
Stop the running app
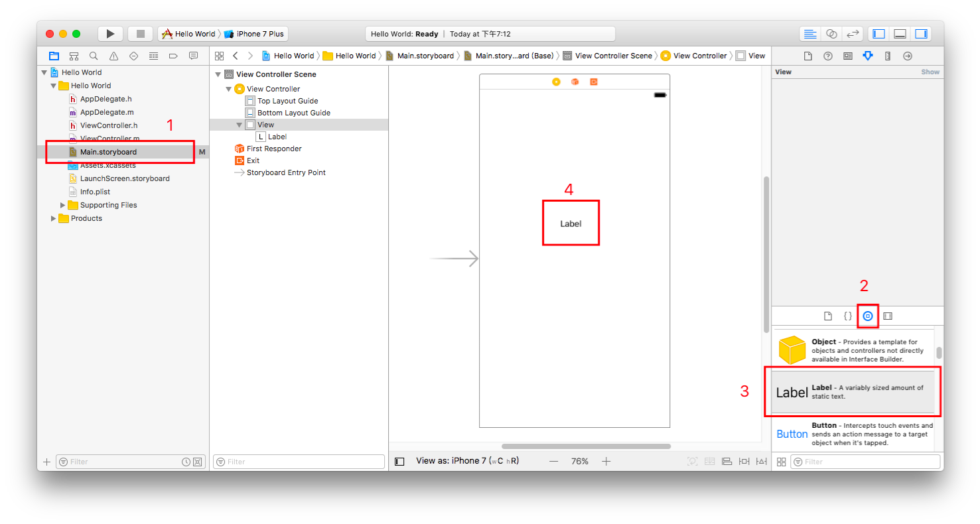(140, 34)
